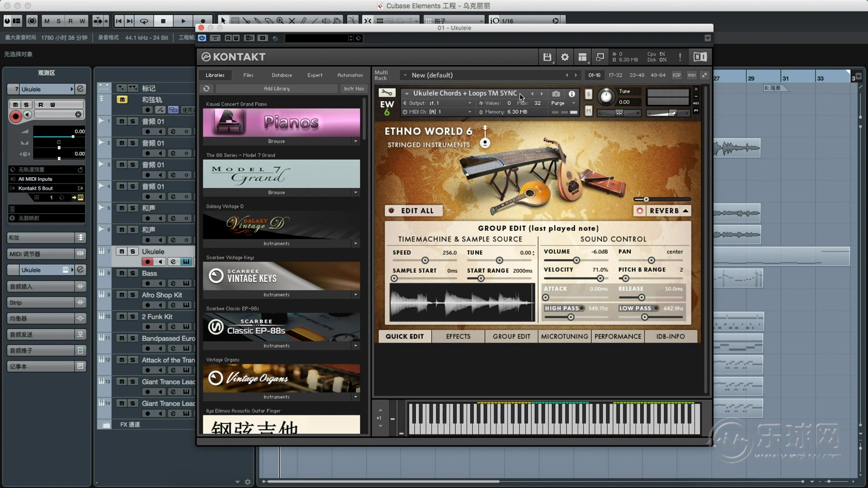Select the Mute tool X icon
The image size is (868, 488).
coord(292,21)
